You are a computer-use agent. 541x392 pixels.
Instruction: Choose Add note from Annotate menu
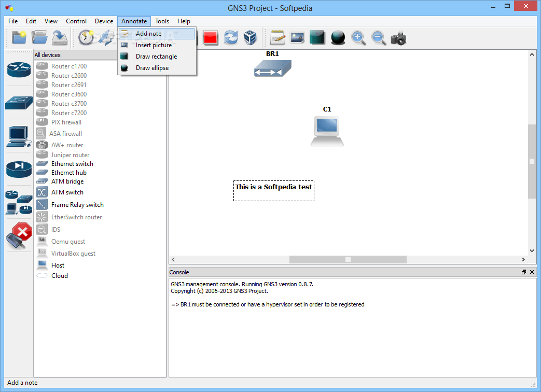[157, 33]
